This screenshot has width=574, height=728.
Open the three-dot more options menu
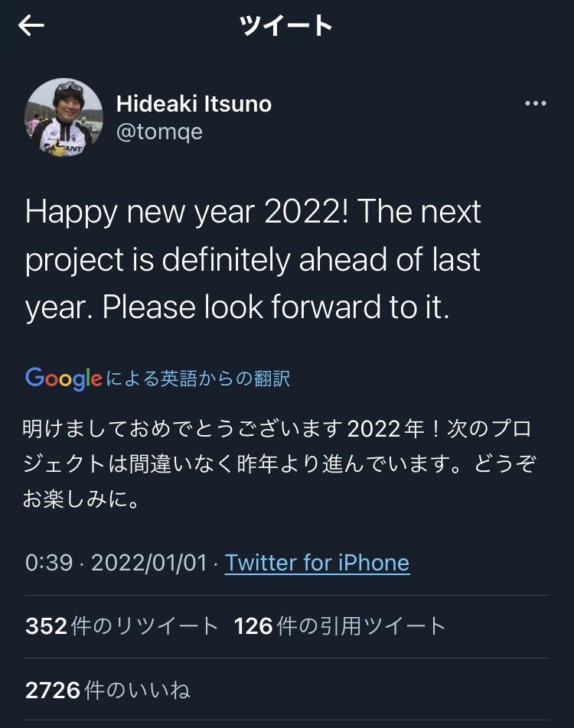(535, 104)
